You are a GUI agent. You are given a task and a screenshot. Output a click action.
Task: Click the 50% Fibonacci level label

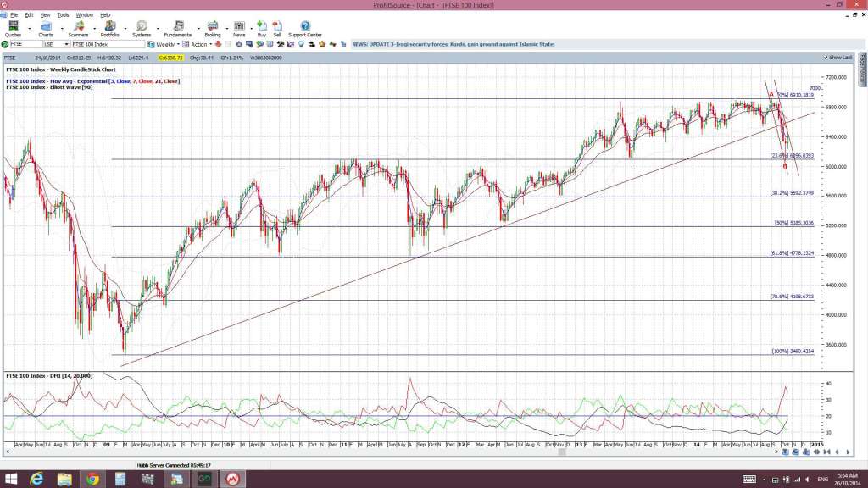[x=794, y=223]
